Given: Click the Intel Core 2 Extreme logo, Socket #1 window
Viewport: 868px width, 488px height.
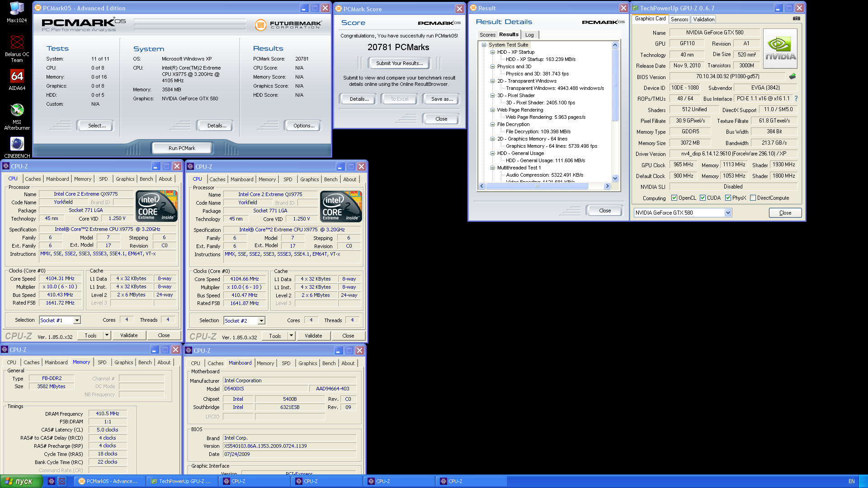Looking at the screenshot, I should click(x=157, y=206).
